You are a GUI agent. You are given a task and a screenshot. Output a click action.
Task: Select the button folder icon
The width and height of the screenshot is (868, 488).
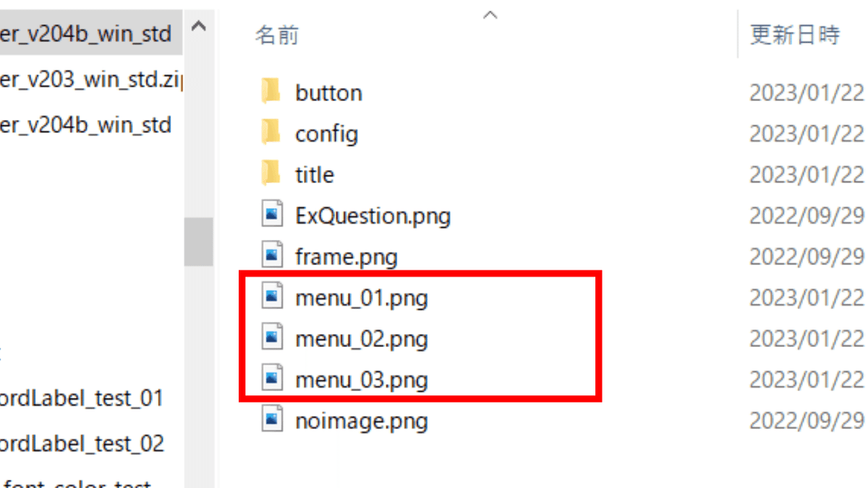click(271, 92)
